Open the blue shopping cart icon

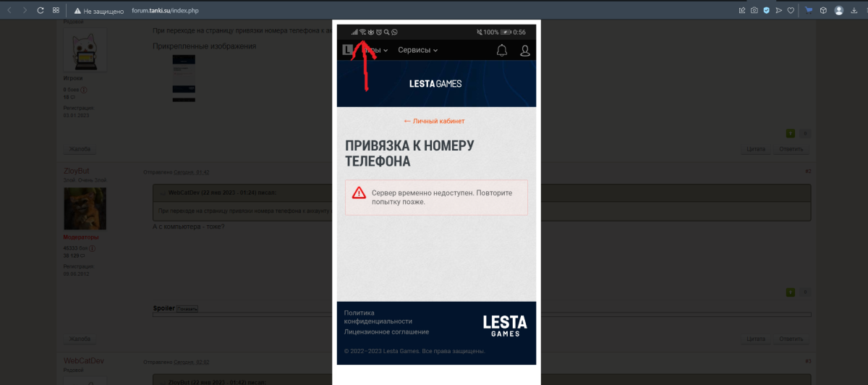(x=809, y=11)
